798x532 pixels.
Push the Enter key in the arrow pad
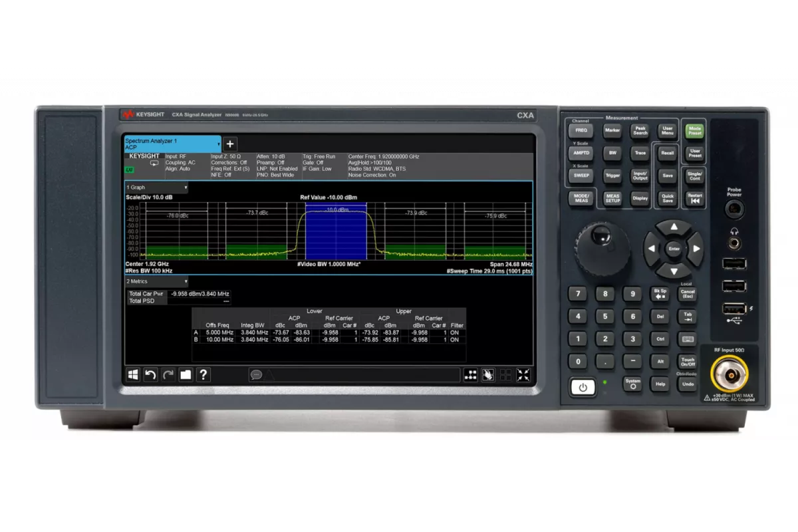click(674, 249)
